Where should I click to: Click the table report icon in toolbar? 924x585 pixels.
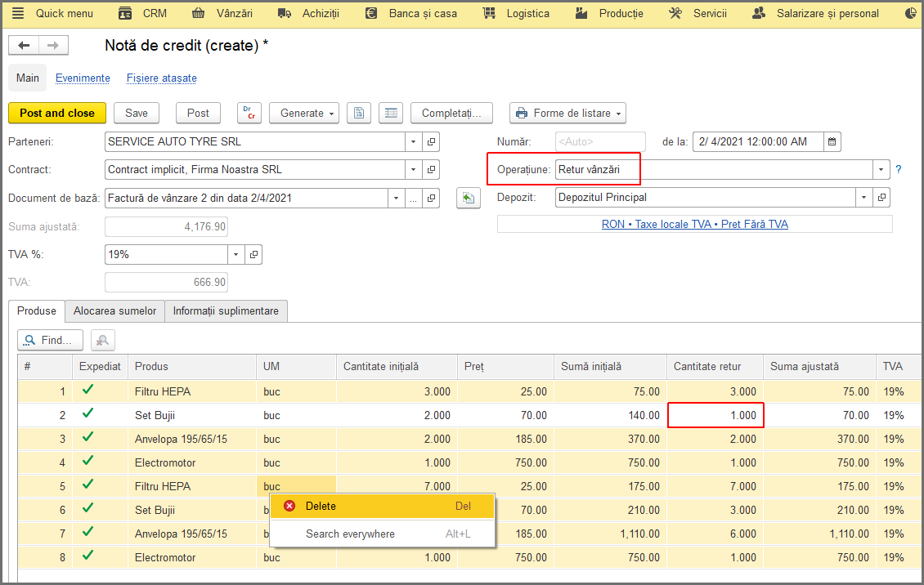[391, 113]
